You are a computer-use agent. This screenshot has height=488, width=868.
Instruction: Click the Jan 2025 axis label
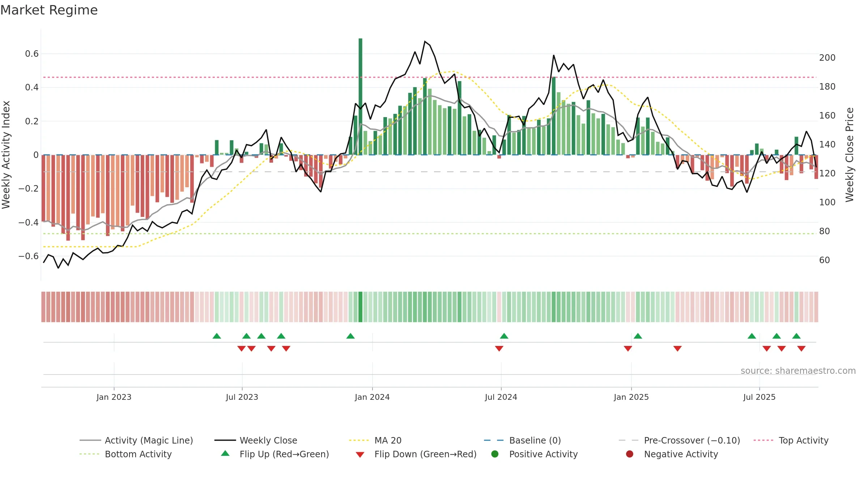pyautogui.click(x=631, y=397)
